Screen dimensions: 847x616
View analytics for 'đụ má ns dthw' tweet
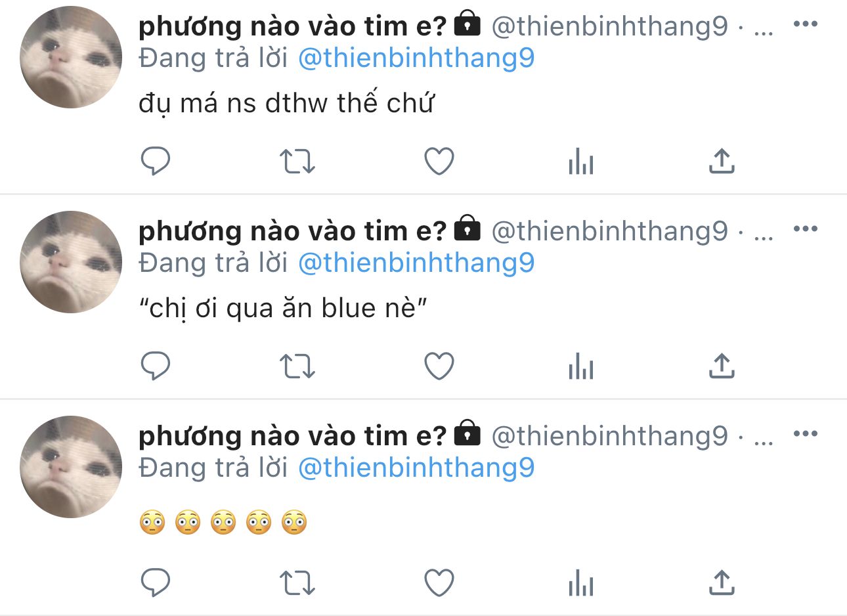581,161
